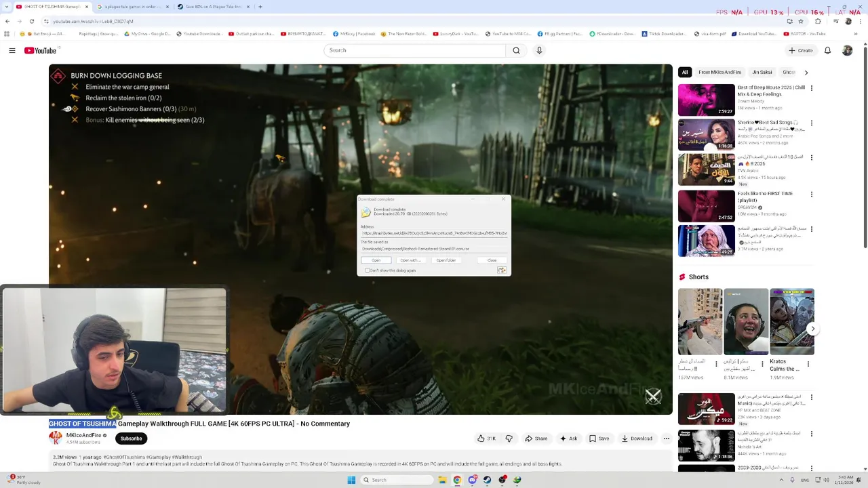Select the From MKIceAndFire filter chip
Image resolution: width=868 pixels, height=488 pixels.
coord(719,73)
